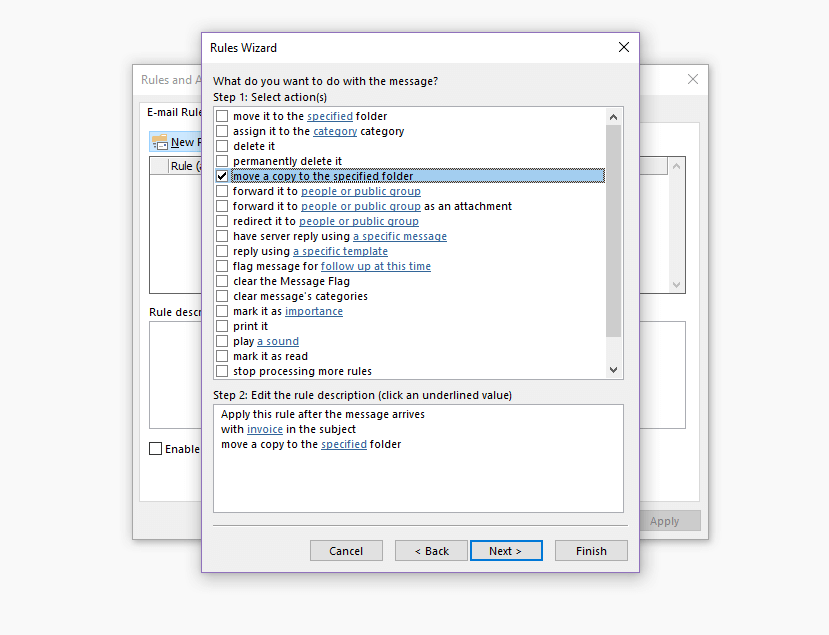829x635 pixels.
Task: Click the Finish button
Action: (591, 551)
